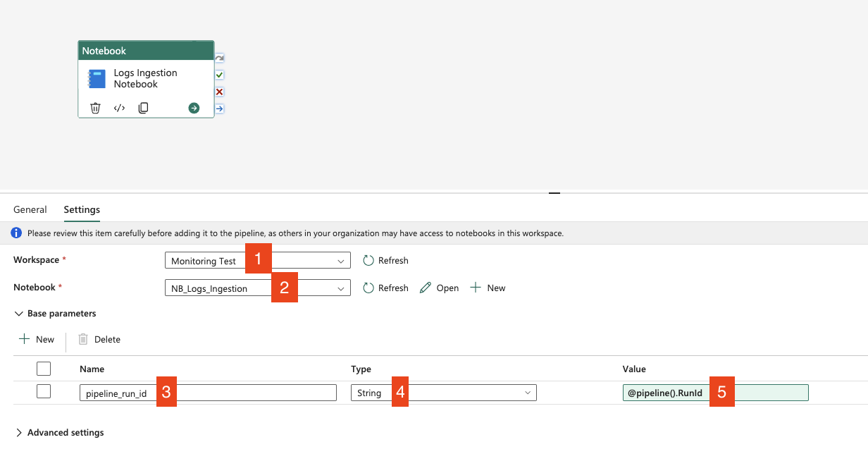868x473 pixels.
Task: Check the pipeline_run_id parameter row checkbox
Action: (44, 392)
